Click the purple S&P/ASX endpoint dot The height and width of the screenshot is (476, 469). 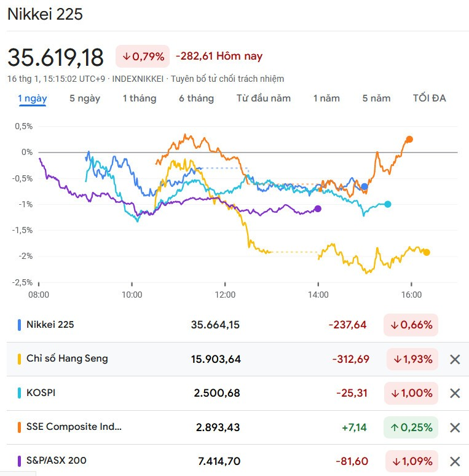pos(318,208)
